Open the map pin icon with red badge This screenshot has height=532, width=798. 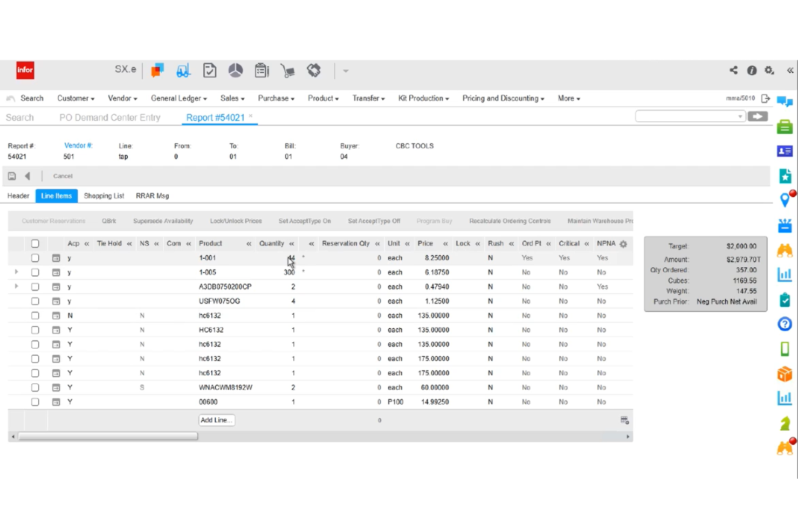coord(785,200)
